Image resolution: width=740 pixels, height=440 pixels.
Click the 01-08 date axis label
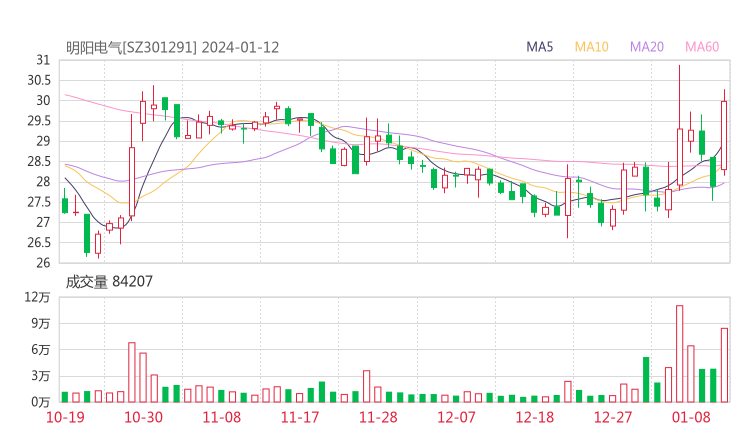(x=691, y=417)
